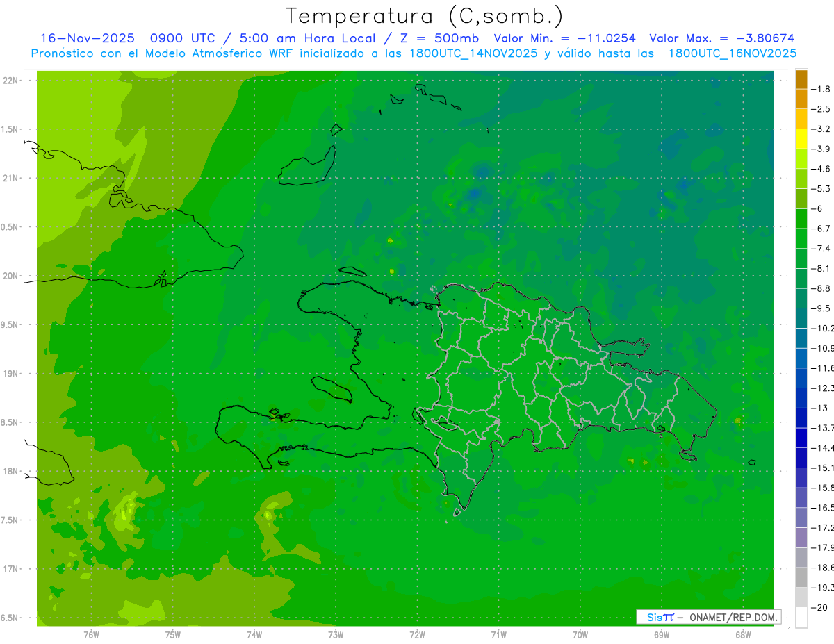The image size is (834, 644).
Task: Click the colorbar swatch between -13 and -13.7
Action: [801, 418]
